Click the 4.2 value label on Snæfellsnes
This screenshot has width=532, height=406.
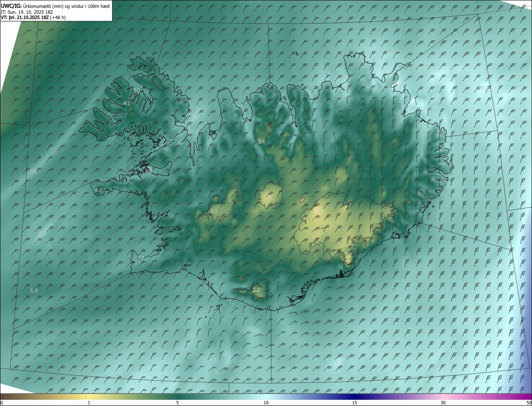(x=99, y=190)
